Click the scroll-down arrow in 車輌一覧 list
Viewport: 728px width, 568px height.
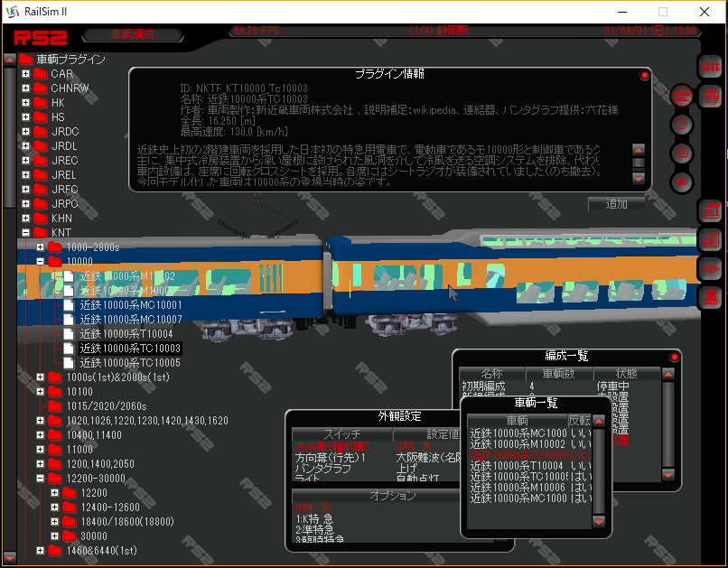(x=599, y=522)
